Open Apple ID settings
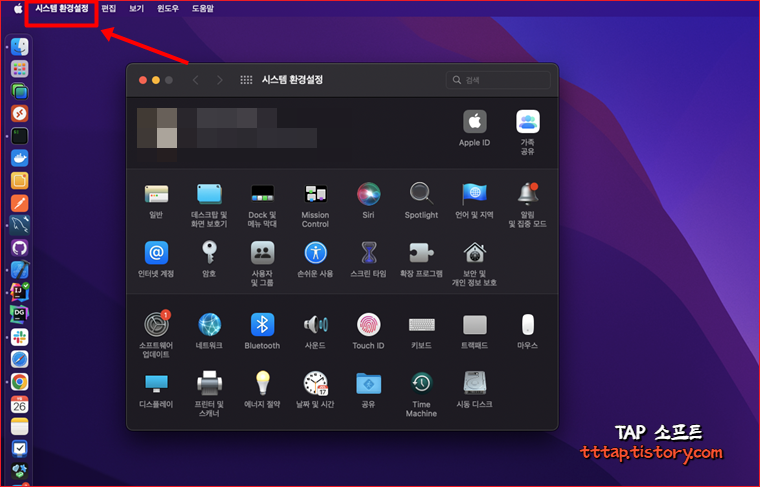The width and height of the screenshot is (760, 487). point(475,121)
